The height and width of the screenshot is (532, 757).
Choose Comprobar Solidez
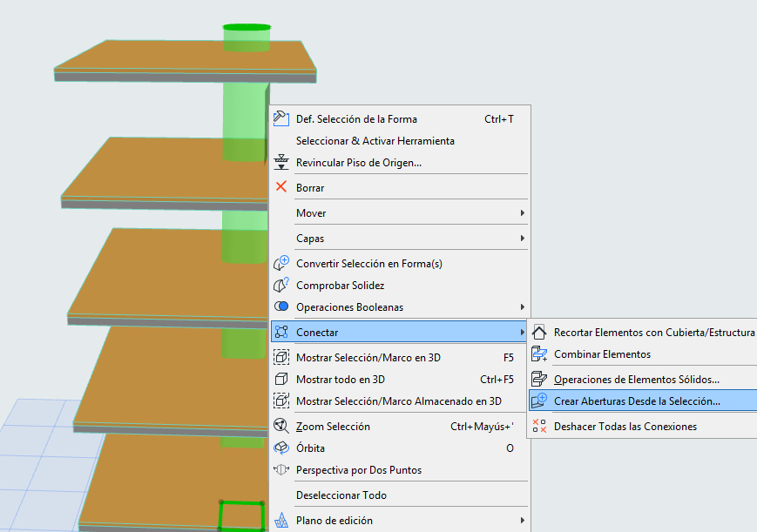tap(400, 285)
